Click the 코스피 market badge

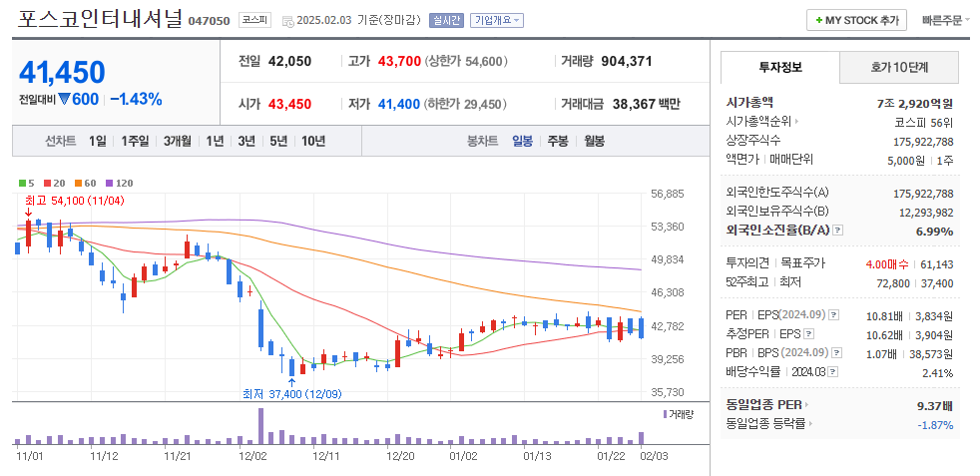pos(254,20)
